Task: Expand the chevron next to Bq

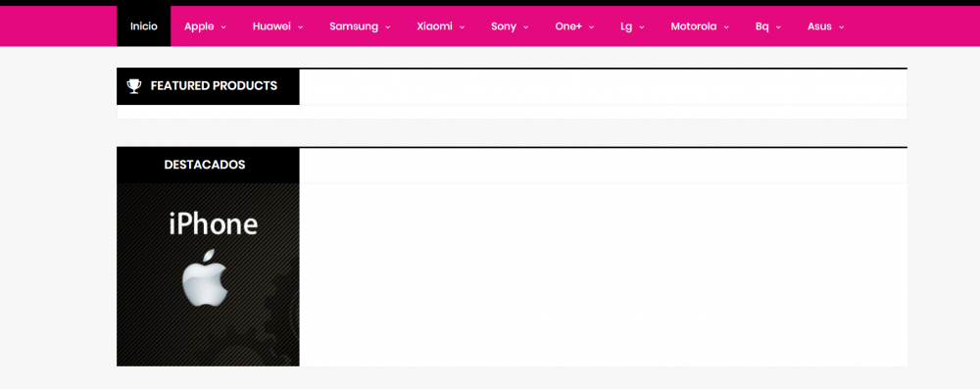Action: (x=779, y=26)
